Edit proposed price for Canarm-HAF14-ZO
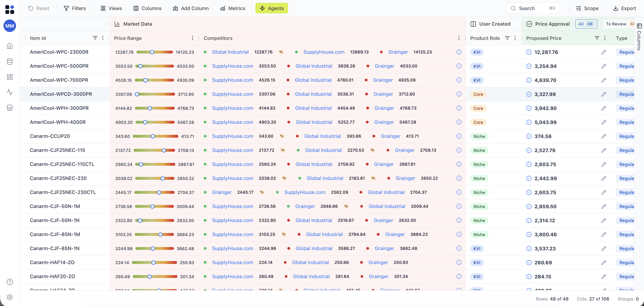This screenshot has width=644, height=306. [x=603, y=262]
